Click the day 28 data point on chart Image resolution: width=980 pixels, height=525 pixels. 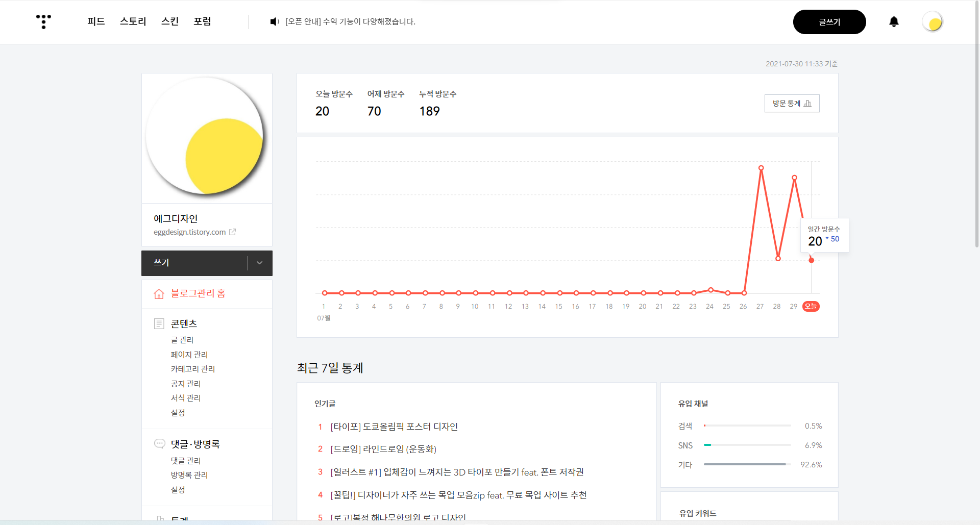pos(778,259)
